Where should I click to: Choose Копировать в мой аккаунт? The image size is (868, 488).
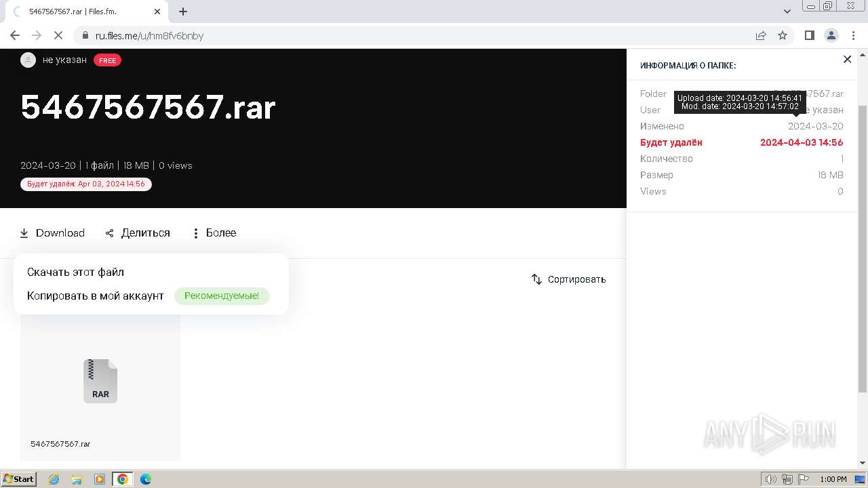(95, 296)
